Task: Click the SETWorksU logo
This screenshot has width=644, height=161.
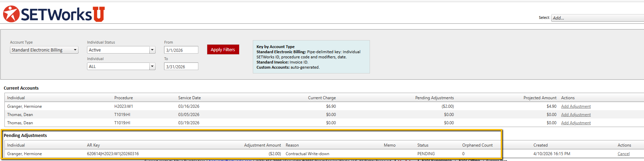Action: click(x=54, y=14)
